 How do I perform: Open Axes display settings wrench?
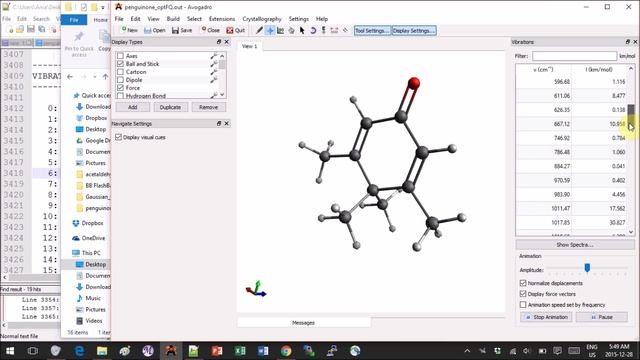tap(213, 56)
